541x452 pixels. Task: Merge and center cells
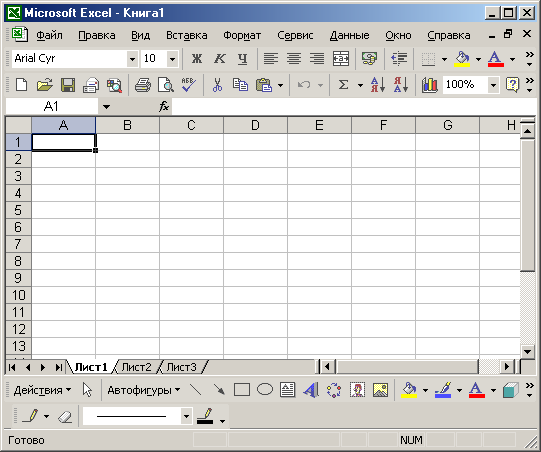click(x=341, y=58)
